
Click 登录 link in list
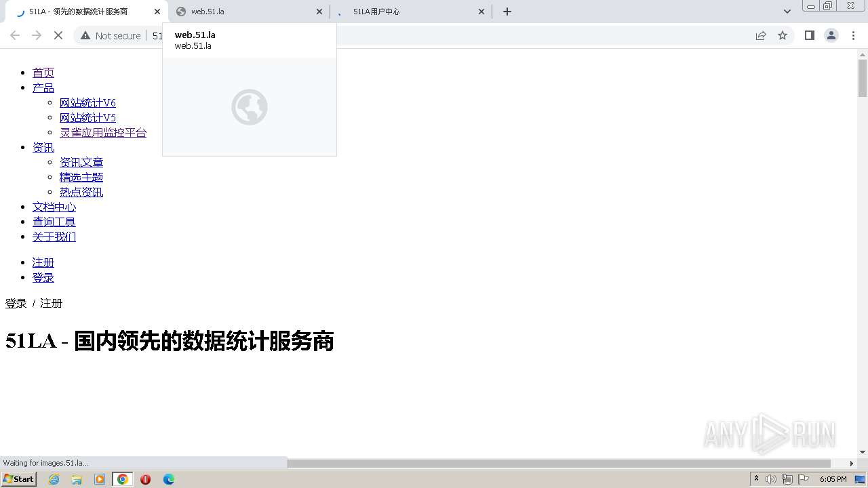(43, 277)
